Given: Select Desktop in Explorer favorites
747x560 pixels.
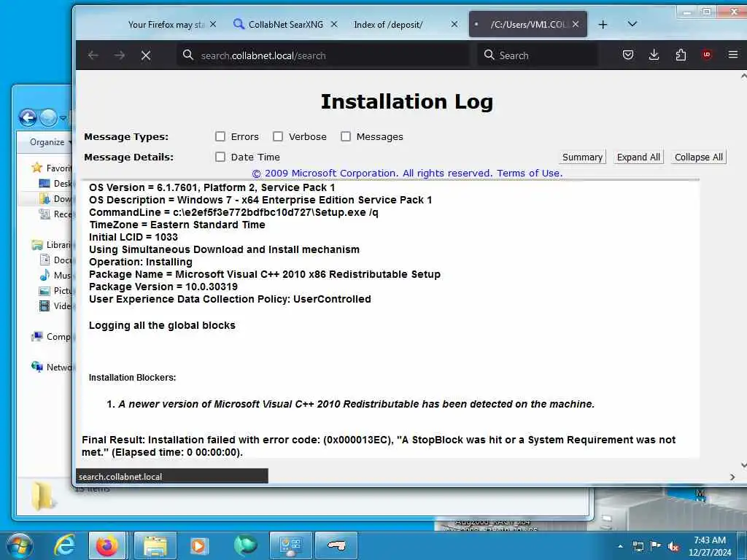Looking at the screenshot, I should pyautogui.click(x=55, y=183).
